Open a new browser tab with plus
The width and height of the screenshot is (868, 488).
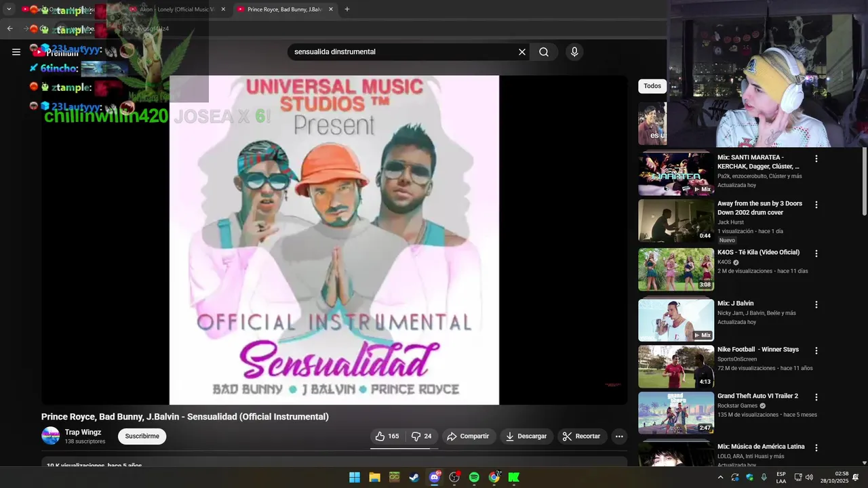(x=347, y=9)
